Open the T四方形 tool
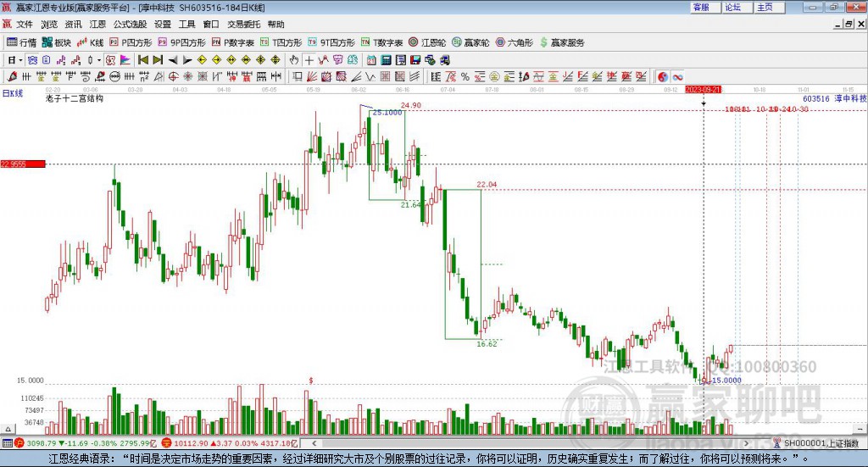 [281, 42]
